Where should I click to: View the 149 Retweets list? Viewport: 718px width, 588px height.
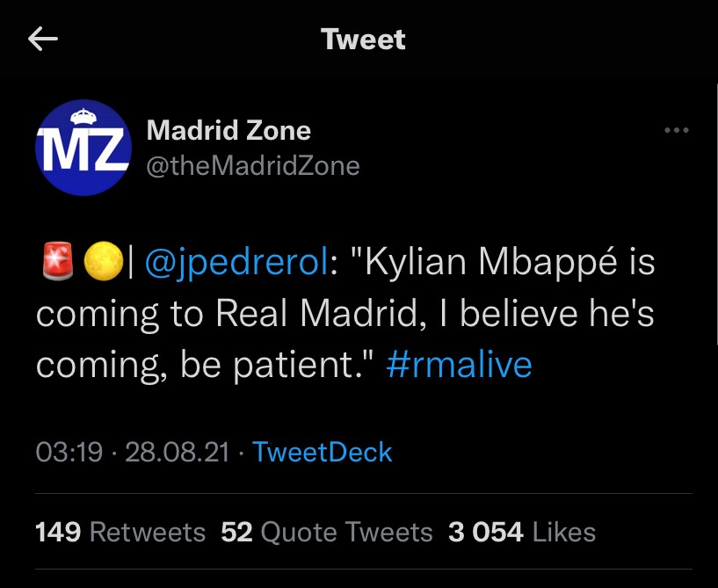click(x=120, y=531)
